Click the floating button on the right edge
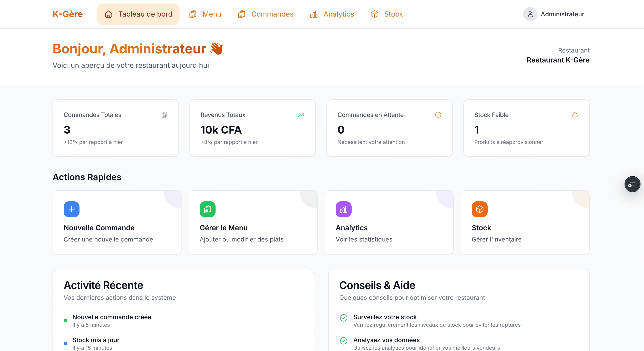 pyautogui.click(x=632, y=184)
